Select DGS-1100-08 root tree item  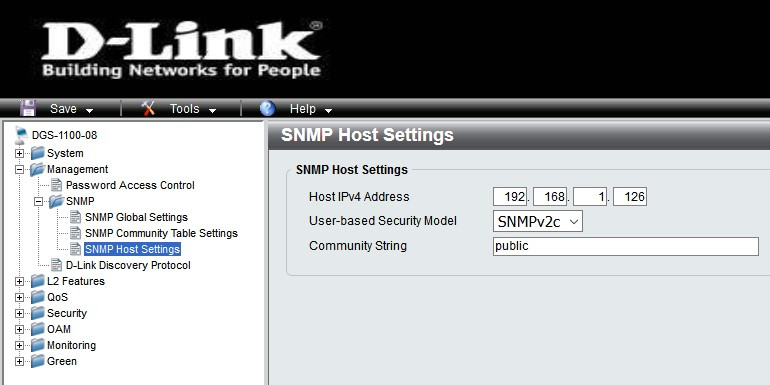64,135
